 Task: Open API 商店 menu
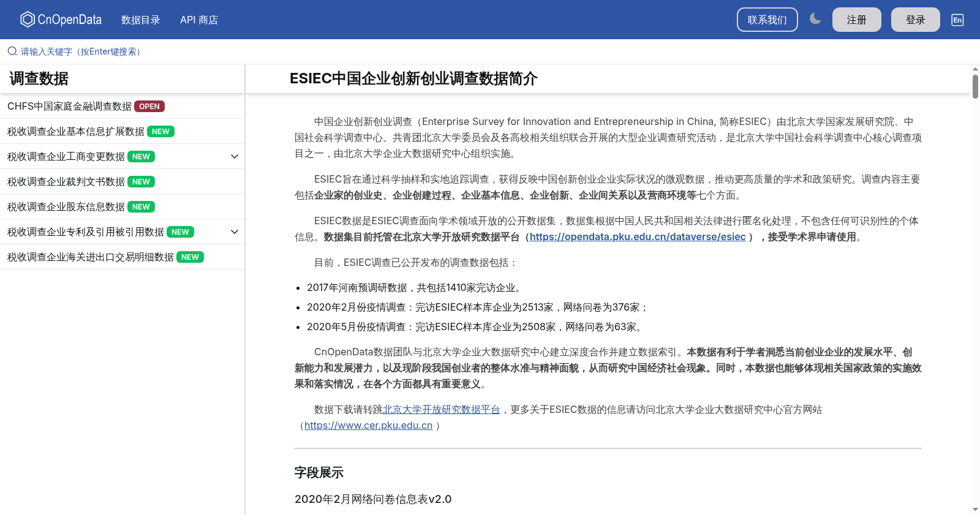[199, 20]
